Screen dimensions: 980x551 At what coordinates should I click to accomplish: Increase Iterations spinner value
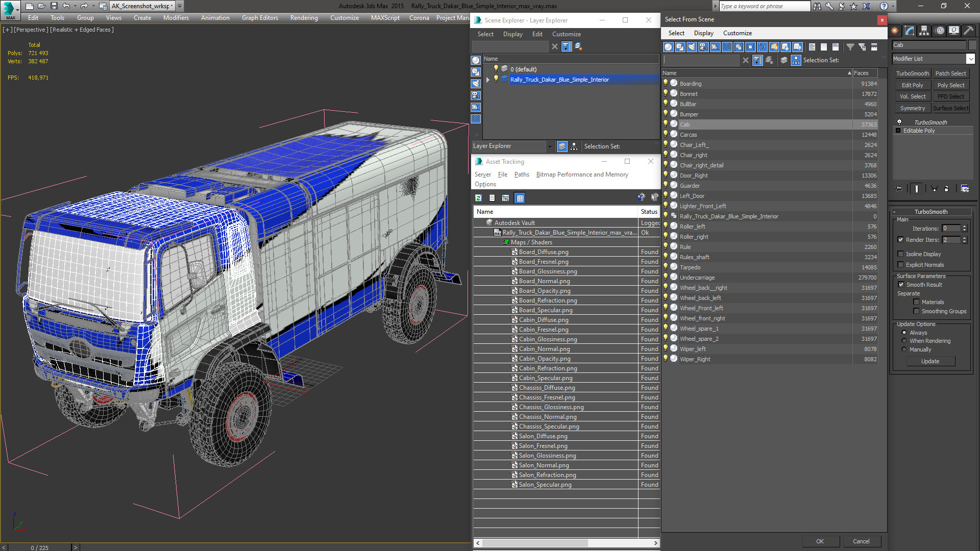(x=964, y=227)
